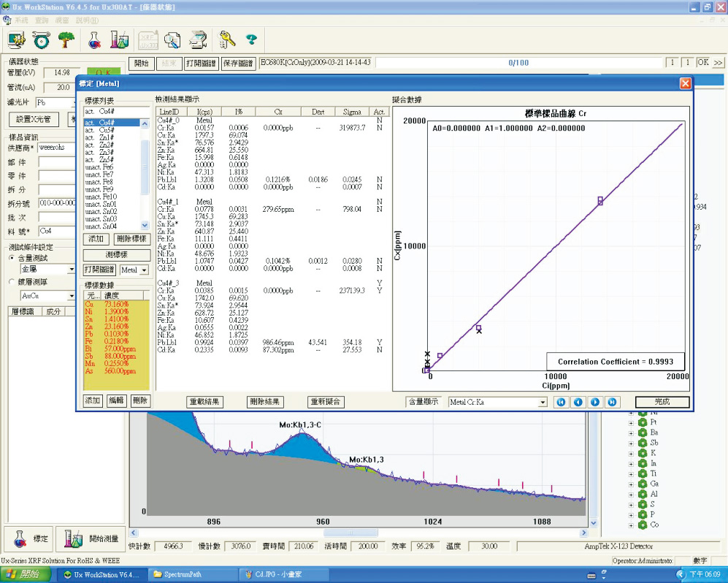Select the 鍍層測厚 radio button
The height and width of the screenshot is (583, 728).
[12, 282]
